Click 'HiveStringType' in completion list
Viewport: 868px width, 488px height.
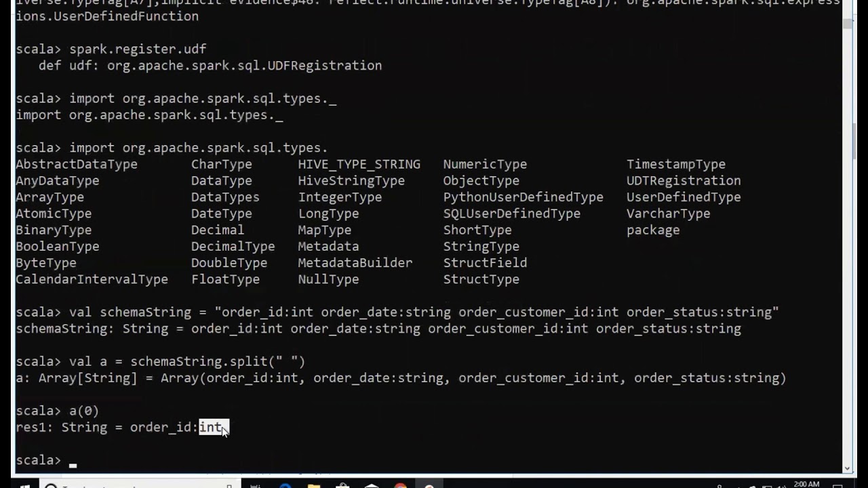tap(351, 181)
